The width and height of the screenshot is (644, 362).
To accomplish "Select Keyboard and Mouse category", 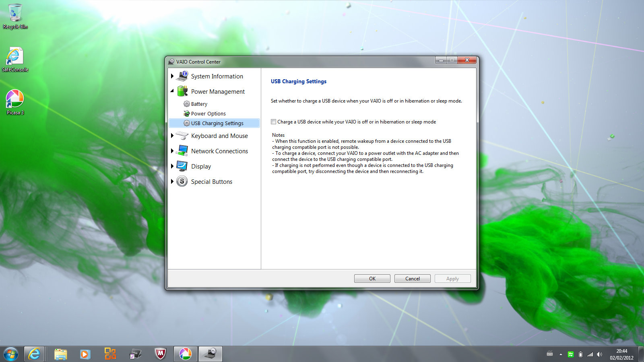I will point(219,136).
